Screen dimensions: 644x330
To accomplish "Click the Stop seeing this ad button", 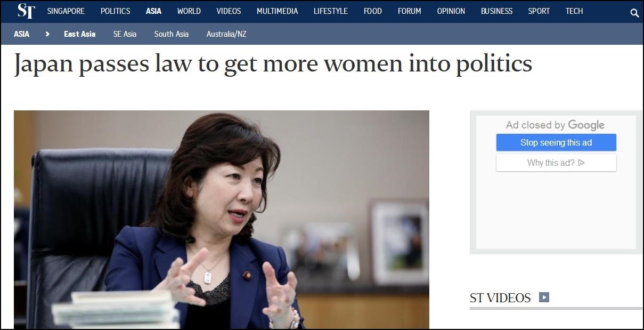I will tap(556, 142).
